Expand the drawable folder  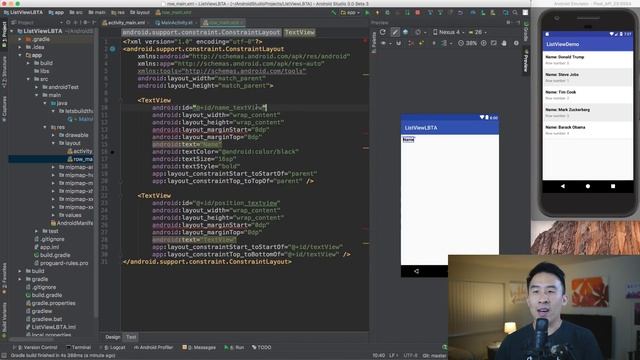(53, 135)
